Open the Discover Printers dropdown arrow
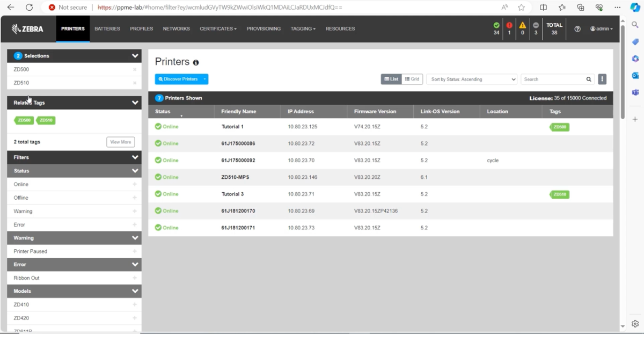The image size is (644, 341). point(204,79)
